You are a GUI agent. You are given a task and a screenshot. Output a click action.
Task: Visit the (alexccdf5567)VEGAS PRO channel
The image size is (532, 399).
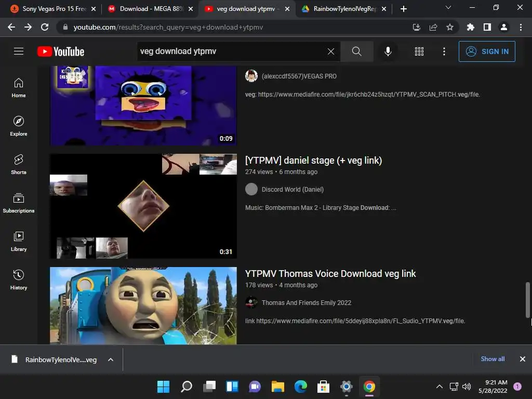point(299,76)
